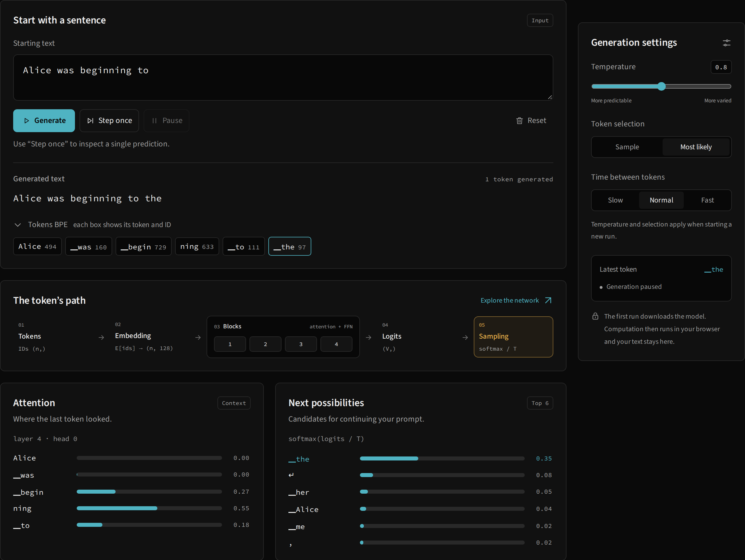Click the _was 160 token box
The width and height of the screenshot is (745, 560).
[x=89, y=247]
